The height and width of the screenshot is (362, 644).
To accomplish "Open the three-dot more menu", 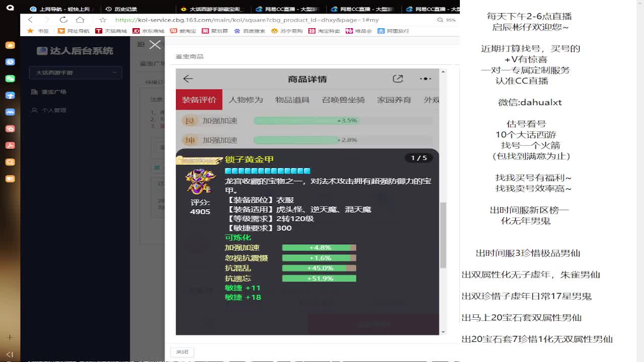I will point(426,79).
